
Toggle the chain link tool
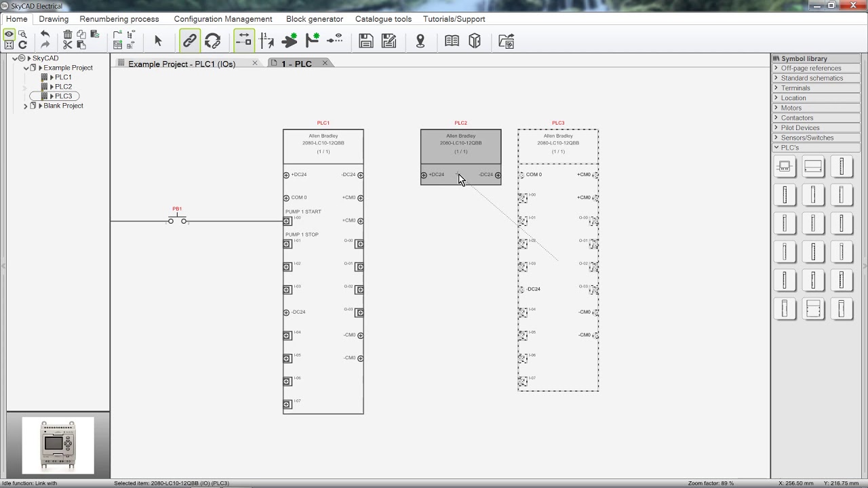click(190, 41)
